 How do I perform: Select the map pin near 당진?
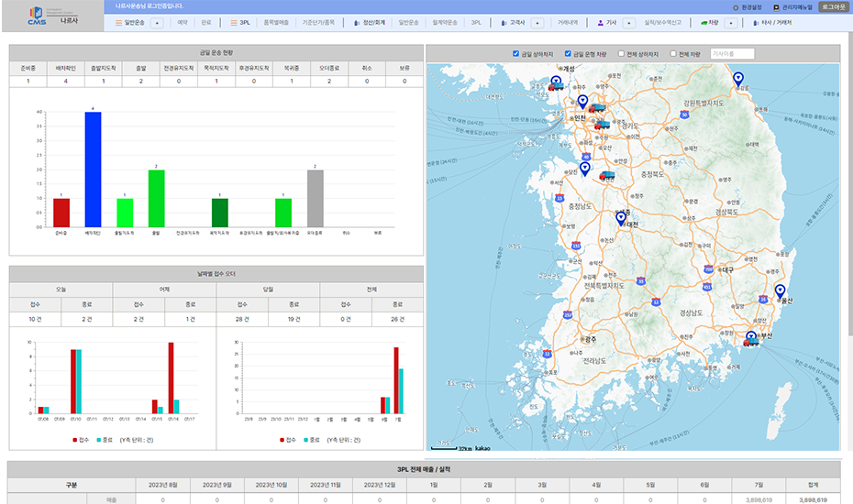pyautogui.click(x=585, y=169)
